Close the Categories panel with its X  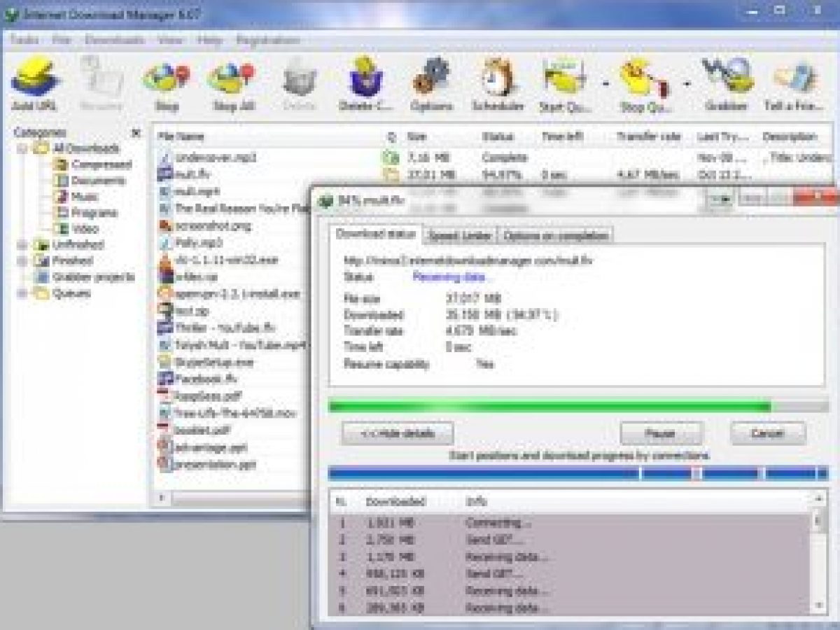[x=136, y=132]
